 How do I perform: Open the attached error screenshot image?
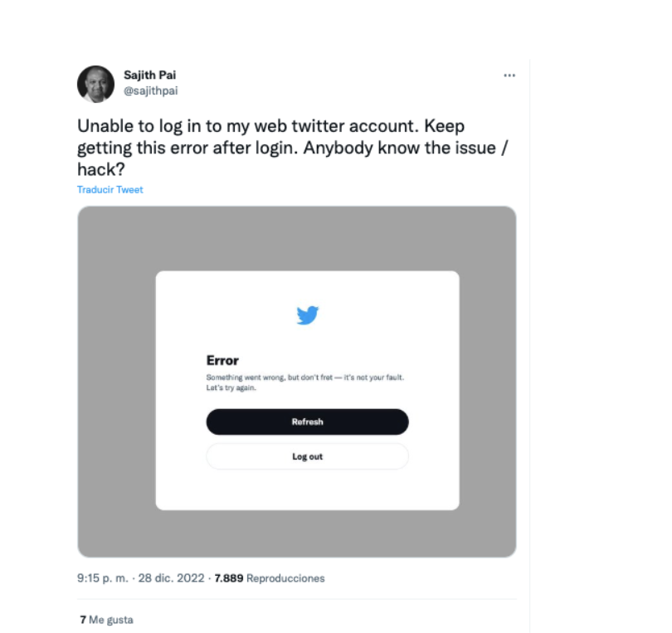(x=296, y=382)
